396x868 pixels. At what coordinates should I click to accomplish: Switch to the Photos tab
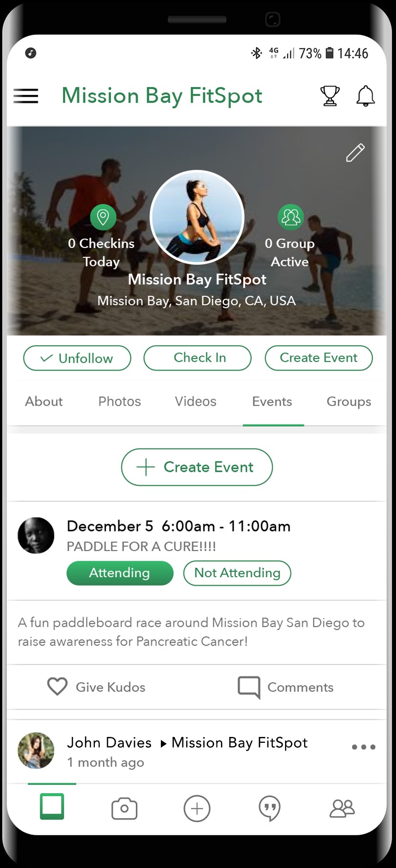[120, 401]
